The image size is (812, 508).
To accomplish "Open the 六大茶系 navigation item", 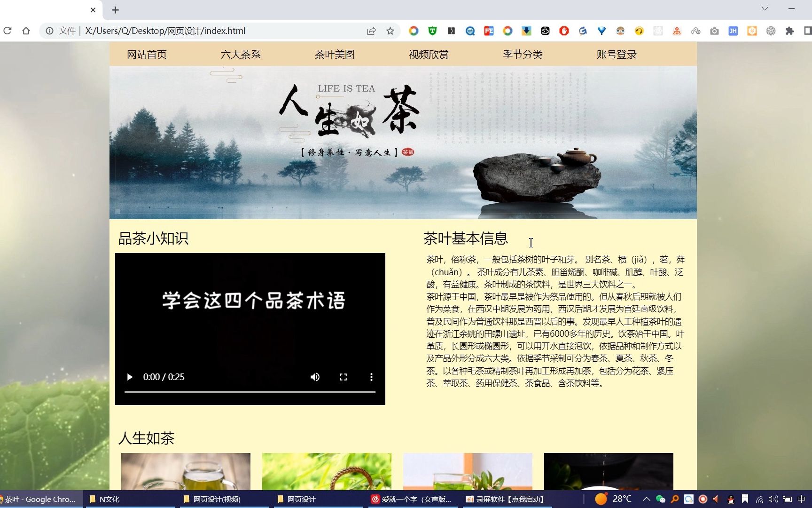I will point(241,55).
